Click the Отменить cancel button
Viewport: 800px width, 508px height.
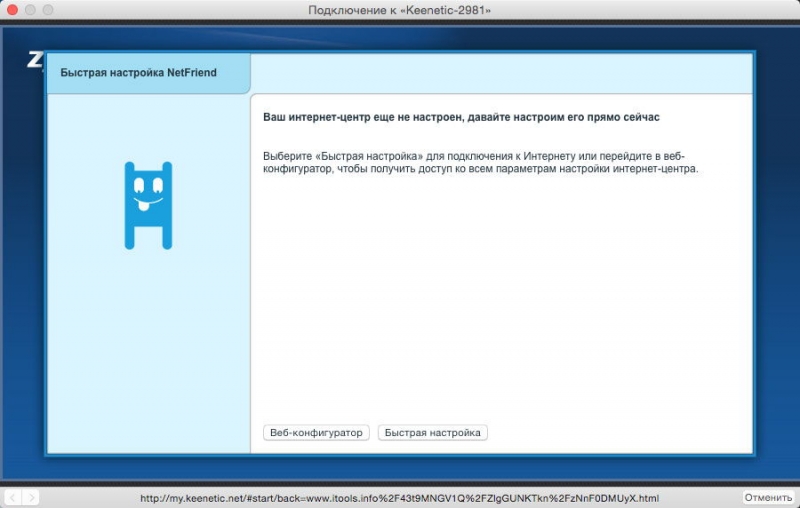768,497
